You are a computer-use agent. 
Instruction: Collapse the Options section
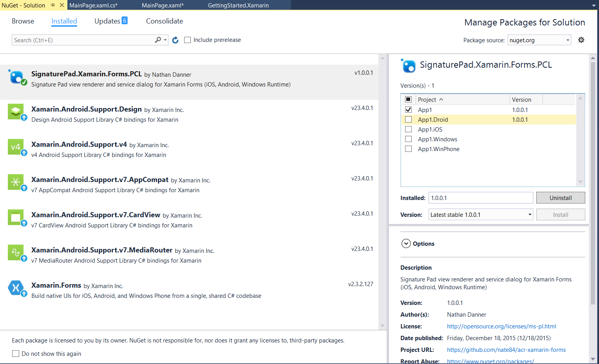(406, 243)
